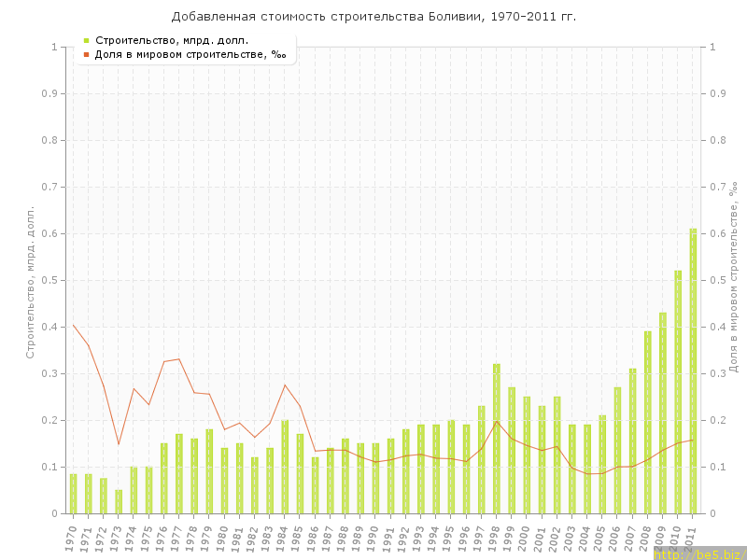
Task: Click the 1990 year label on x-axis
Action: click(x=373, y=538)
